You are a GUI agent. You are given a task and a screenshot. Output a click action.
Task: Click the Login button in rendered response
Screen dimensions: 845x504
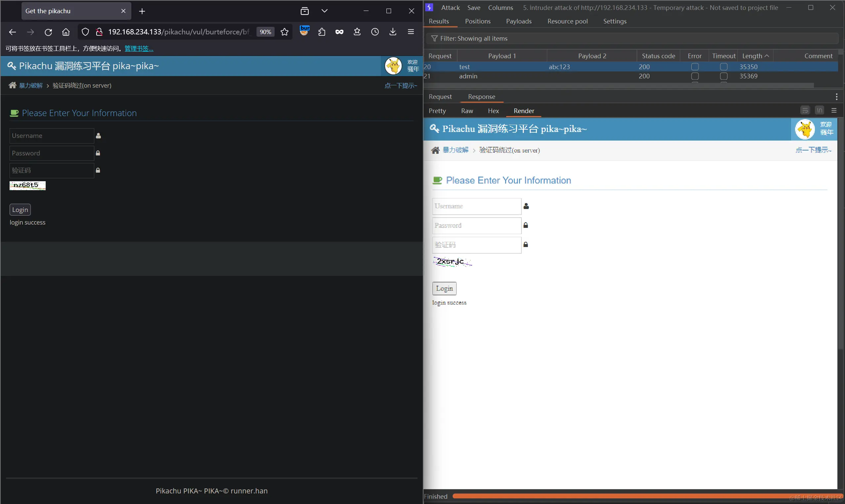pos(444,288)
